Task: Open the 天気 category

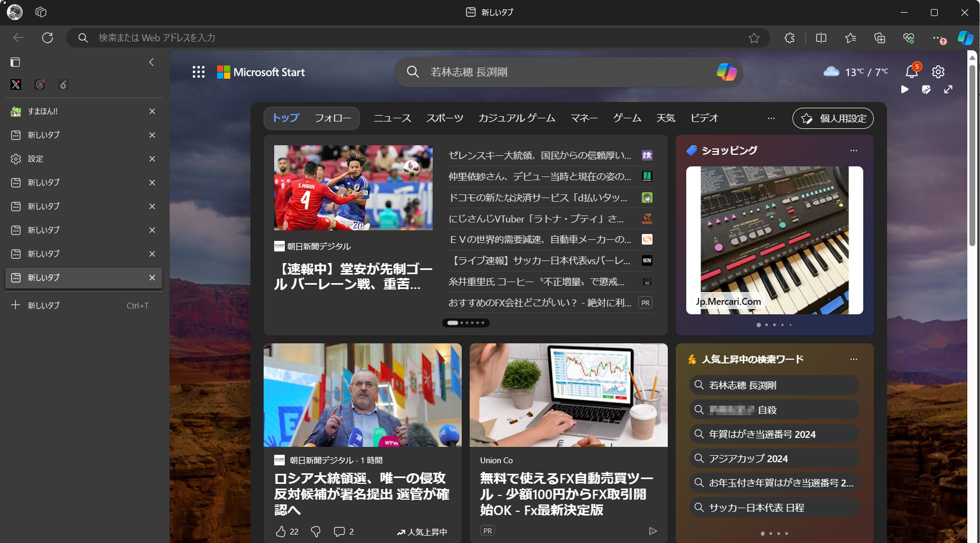Action: 666,118
